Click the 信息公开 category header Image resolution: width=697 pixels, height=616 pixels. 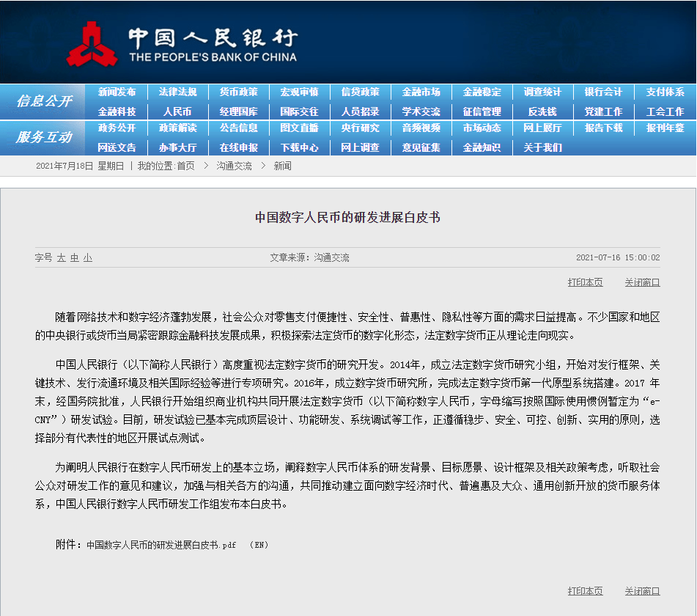(44, 101)
